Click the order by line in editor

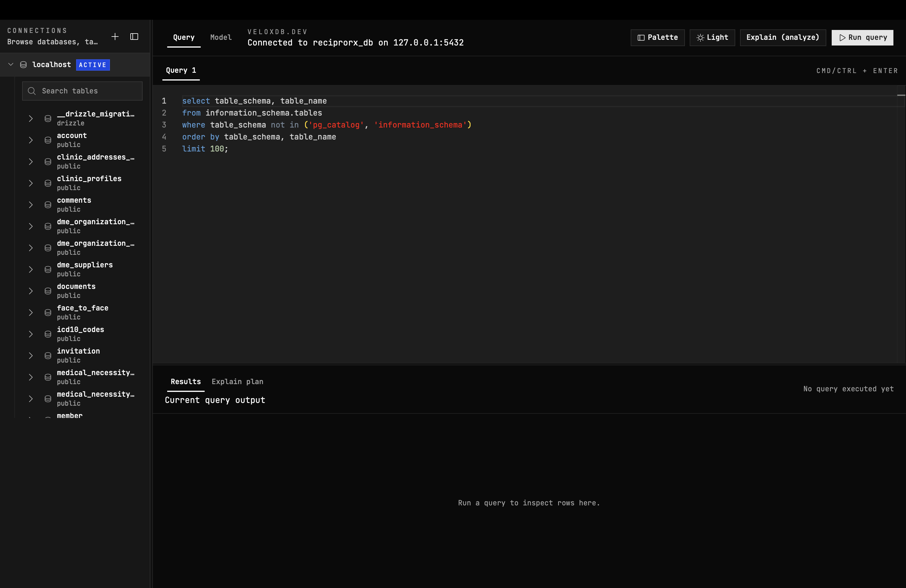[259, 137]
